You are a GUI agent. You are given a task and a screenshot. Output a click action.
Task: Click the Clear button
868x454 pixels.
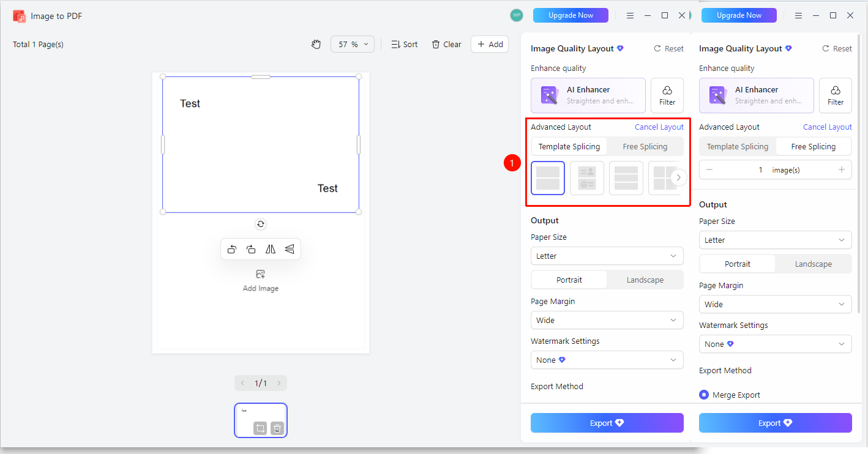pyautogui.click(x=446, y=44)
